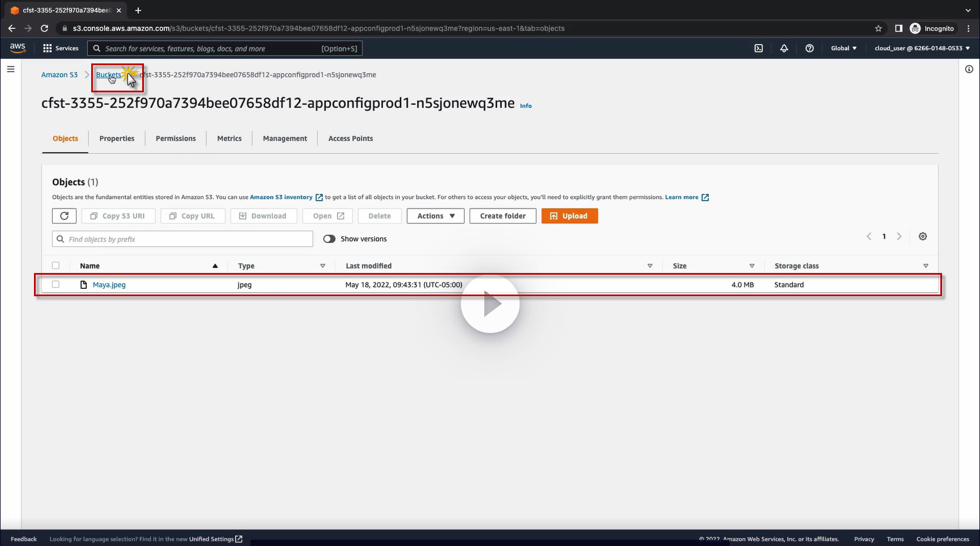Click the bucket Info link

click(x=526, y=106)
